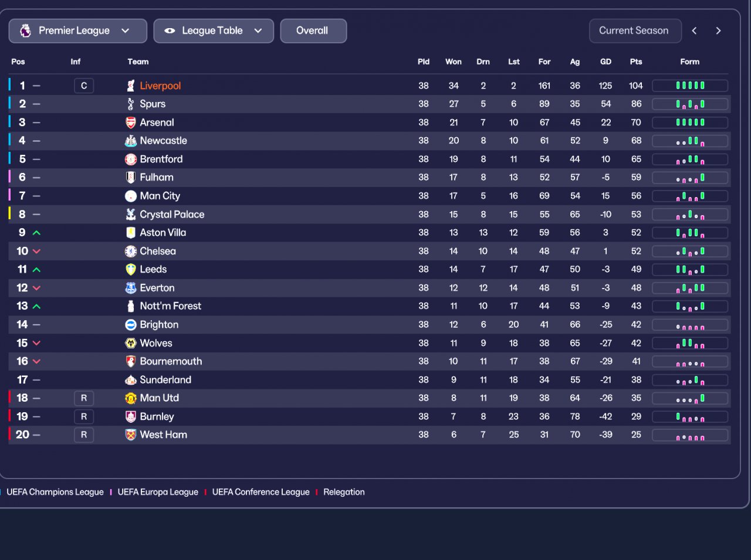Click the Overall filter button
The height and width of the screenshot is (560, 751).
tap(313, 31)
